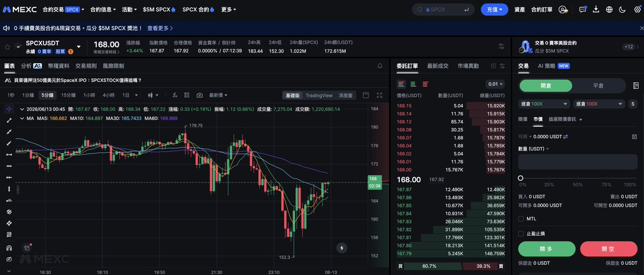Open the user account profile icon
Viewport: 644px width, 275px height.
(562, 10)
